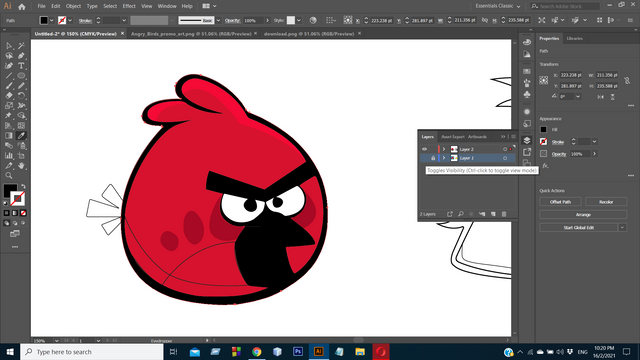The image size is (640, 360).
Task: Open rotation angle dropdown in Transform
Action: click(x=578, y=96)
